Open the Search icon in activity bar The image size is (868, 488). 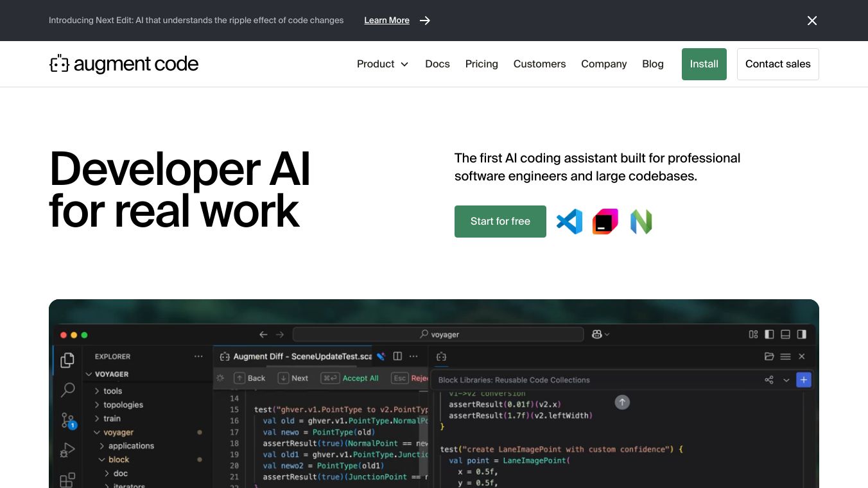[67, 390]
